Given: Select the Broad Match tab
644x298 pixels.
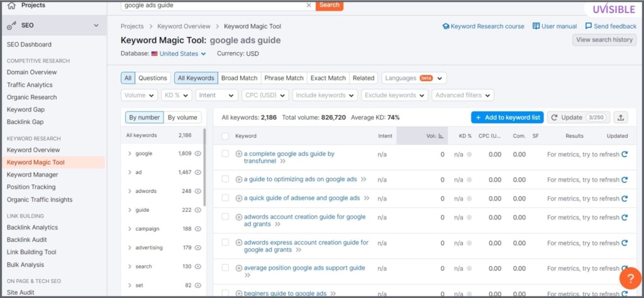Looking at the screenshot, I should [x=240, y=78].
